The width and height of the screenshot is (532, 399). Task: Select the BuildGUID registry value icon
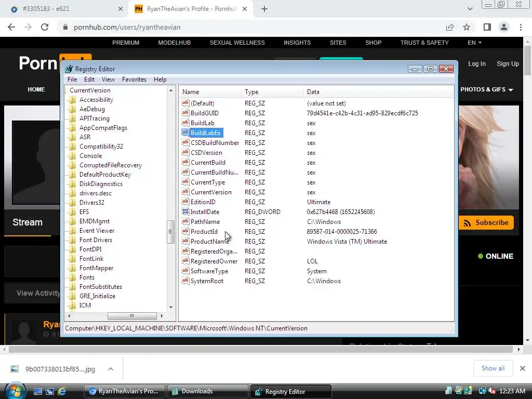[185, 113]
